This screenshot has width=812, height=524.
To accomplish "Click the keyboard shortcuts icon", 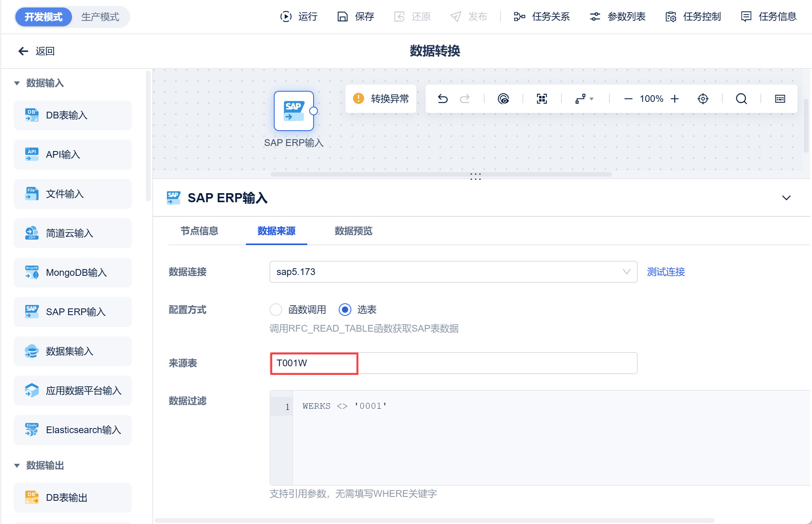I will click(780, 99).
